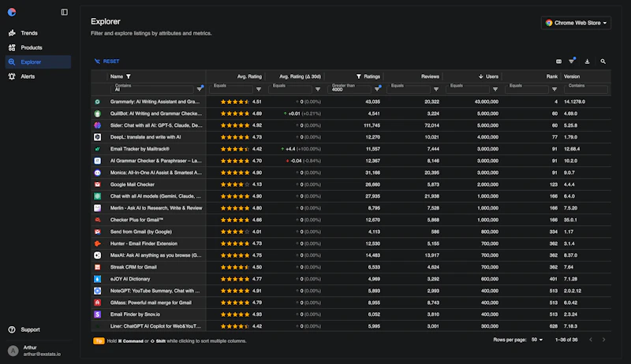Click the Email Finder by Snov.io icon

pos(97,314)
